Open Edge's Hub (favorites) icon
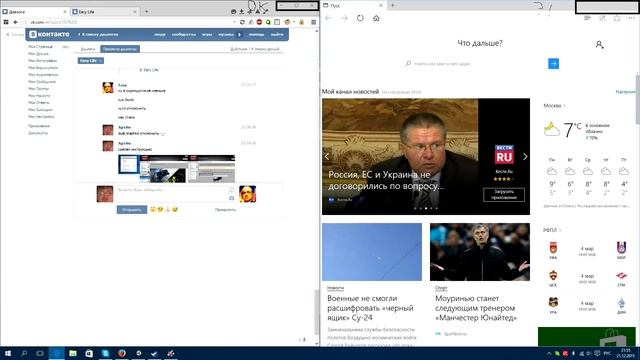The width and height of the screenshot is (640, 360). tap(587, 18)
